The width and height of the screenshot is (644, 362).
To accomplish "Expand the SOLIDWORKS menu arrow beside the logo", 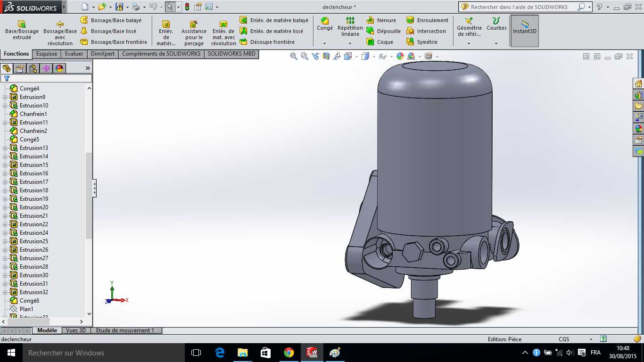I will click(x=64, y=8).
